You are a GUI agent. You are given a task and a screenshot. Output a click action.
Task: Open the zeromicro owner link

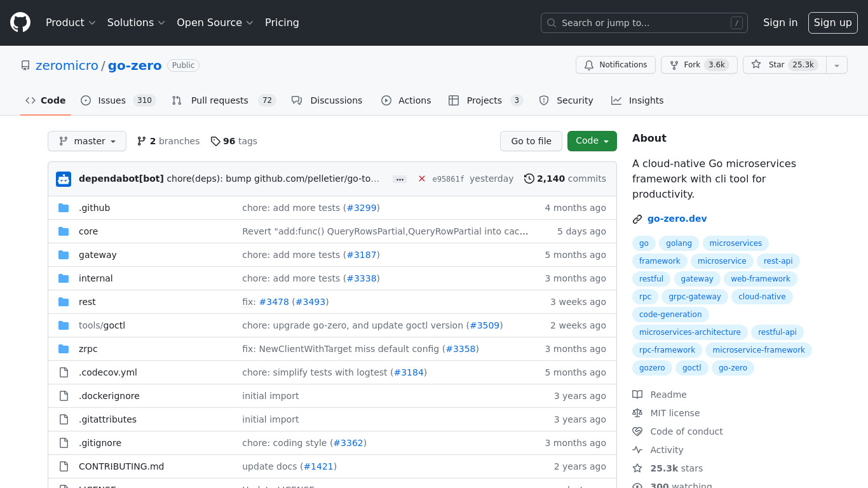click(x=67, y=65)
